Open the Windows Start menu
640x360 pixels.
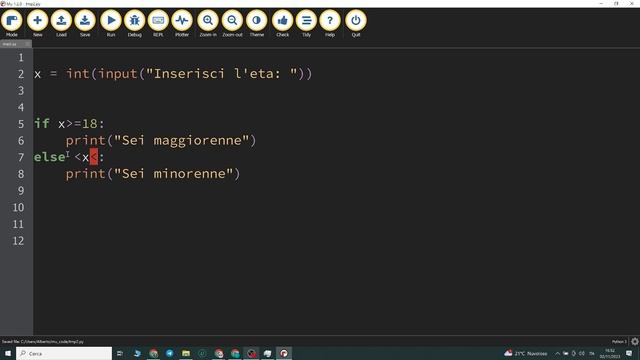(8, 353)
